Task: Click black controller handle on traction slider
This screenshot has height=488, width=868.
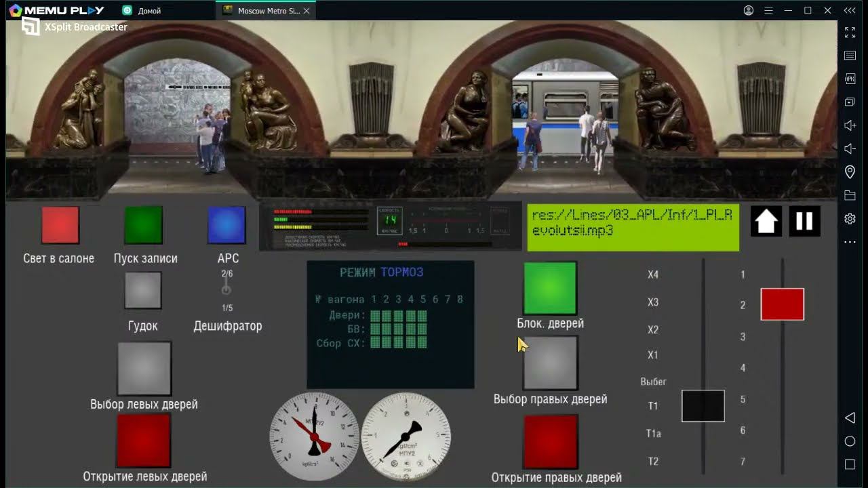Action: (x=703, y=406)
